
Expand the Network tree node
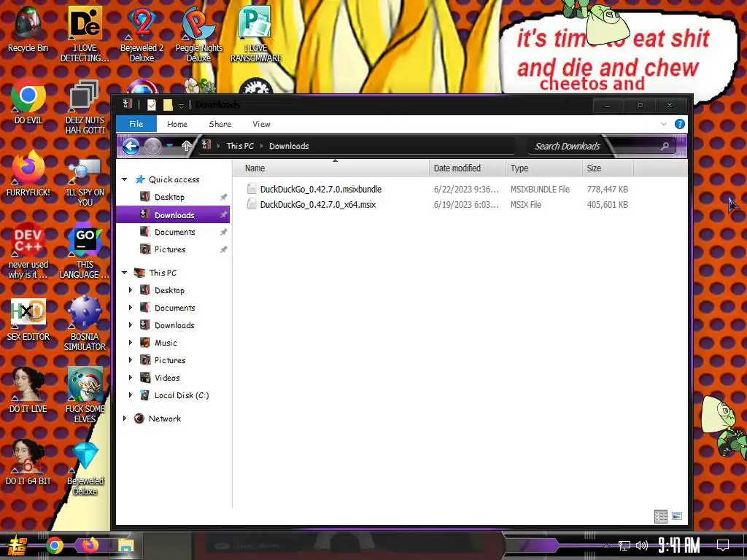click(x=124, y=419)
